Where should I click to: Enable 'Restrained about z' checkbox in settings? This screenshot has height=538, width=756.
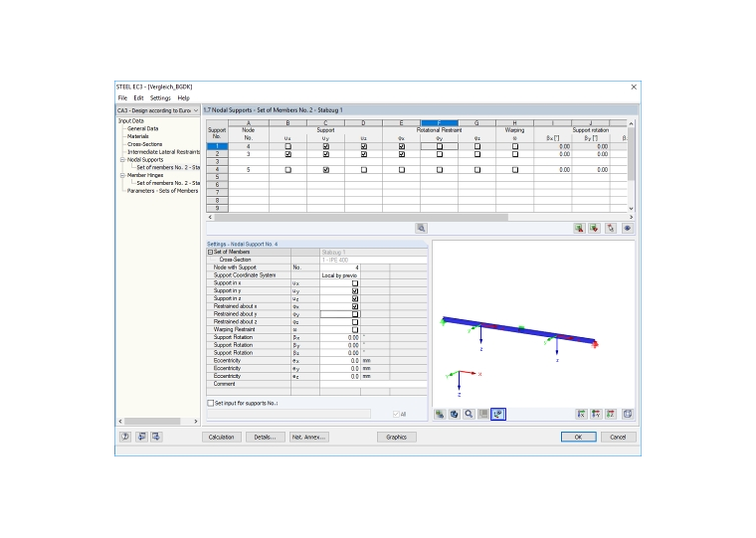(x=355, y=322)
